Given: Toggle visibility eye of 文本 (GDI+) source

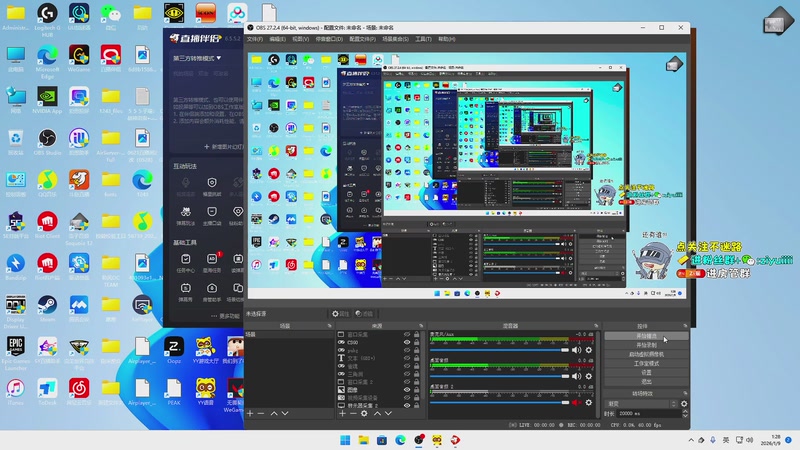Looking at the screenshot, I should (407, 358).
